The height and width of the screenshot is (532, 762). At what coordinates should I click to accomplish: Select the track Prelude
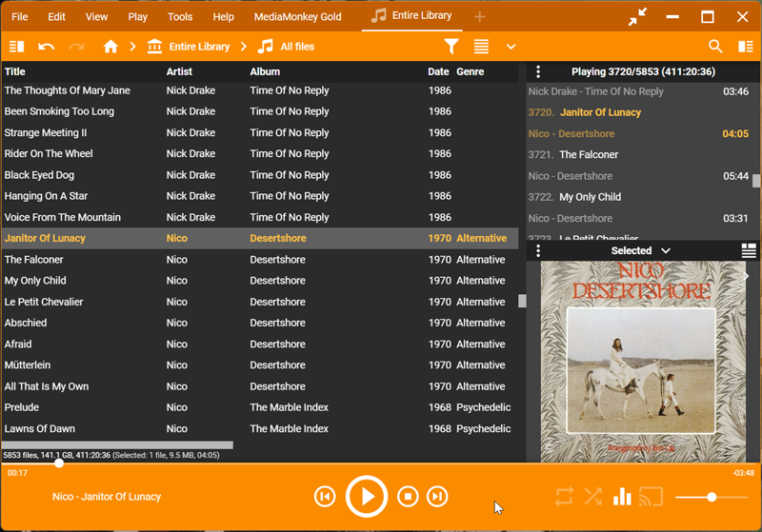click(260, 407)
